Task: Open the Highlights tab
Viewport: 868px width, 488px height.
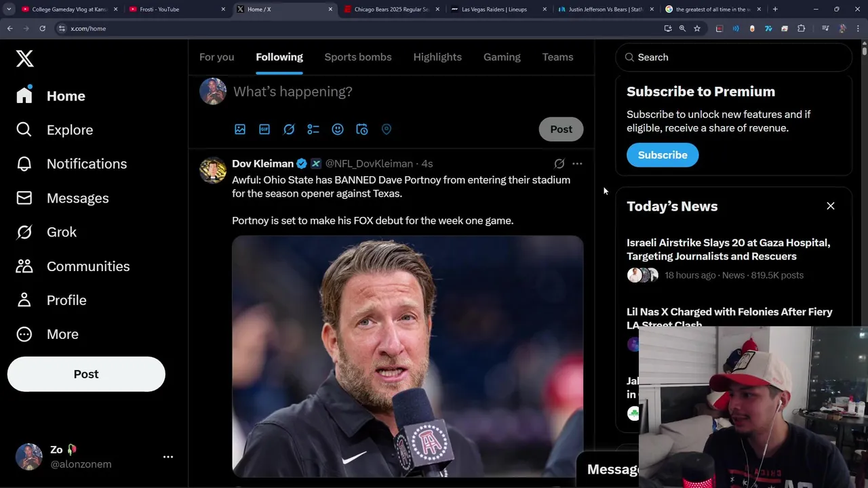Action: coord(437,57)
